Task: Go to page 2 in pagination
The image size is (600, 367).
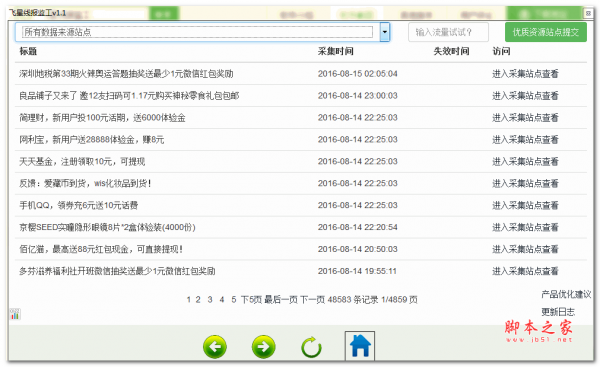Action: click(x=198, y=300)
